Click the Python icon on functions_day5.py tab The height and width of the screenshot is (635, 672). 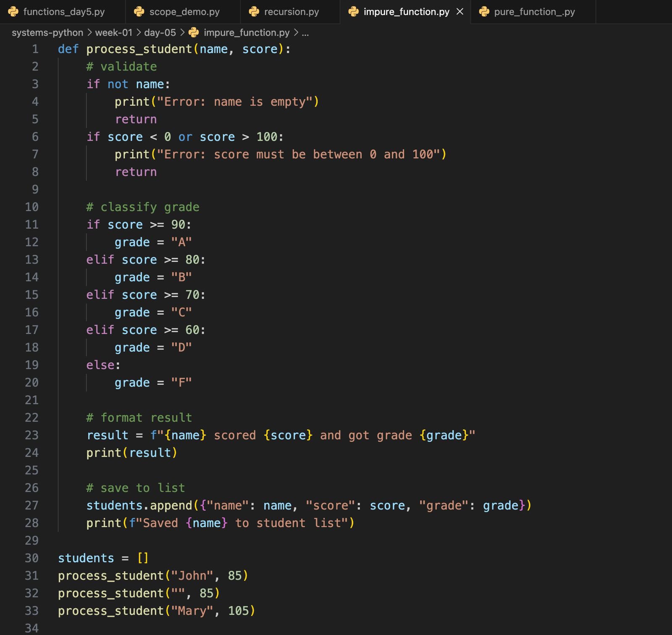13,12
